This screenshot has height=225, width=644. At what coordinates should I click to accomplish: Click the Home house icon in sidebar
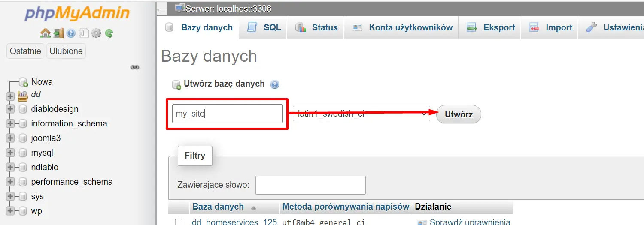[x=45, y=33]
